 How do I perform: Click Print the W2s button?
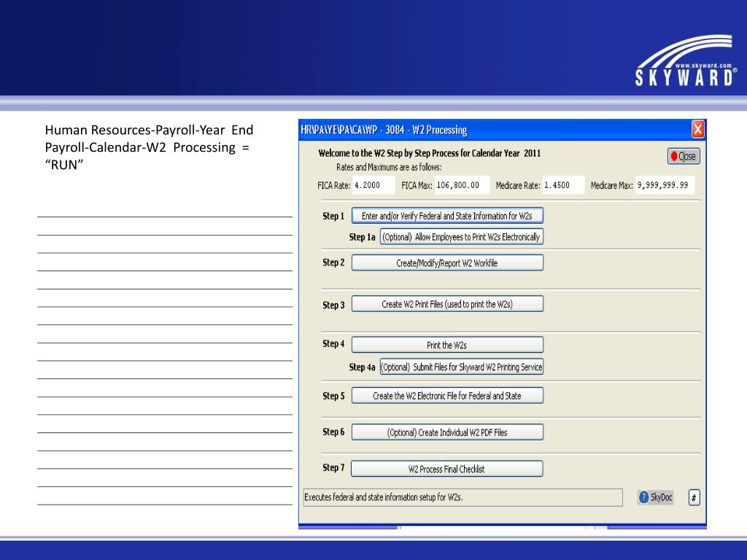(x=447, y=345)
